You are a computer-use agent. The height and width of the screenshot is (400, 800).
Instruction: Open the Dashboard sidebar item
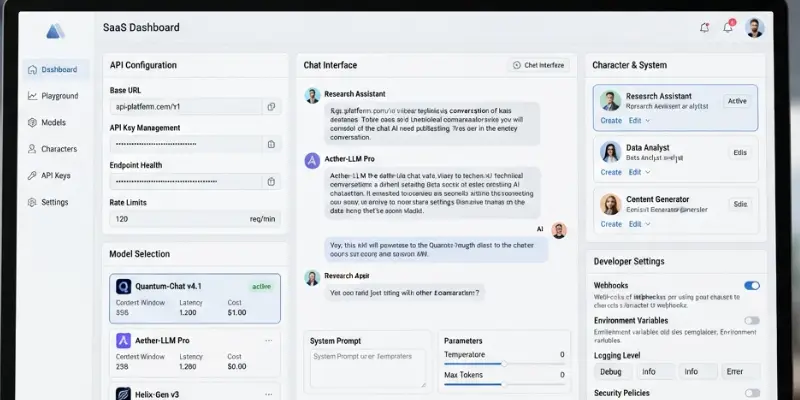tap(56, 69)
